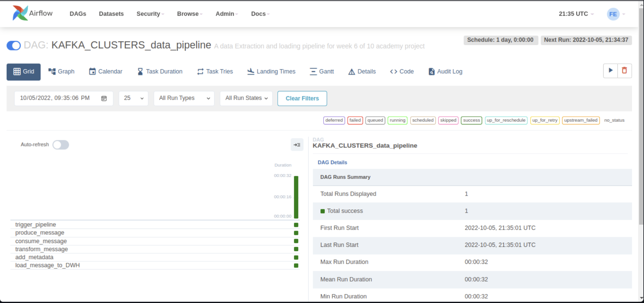Select the produce_message task status square
Viewport: 644px width, 303px height.
[x=296, y=233]
